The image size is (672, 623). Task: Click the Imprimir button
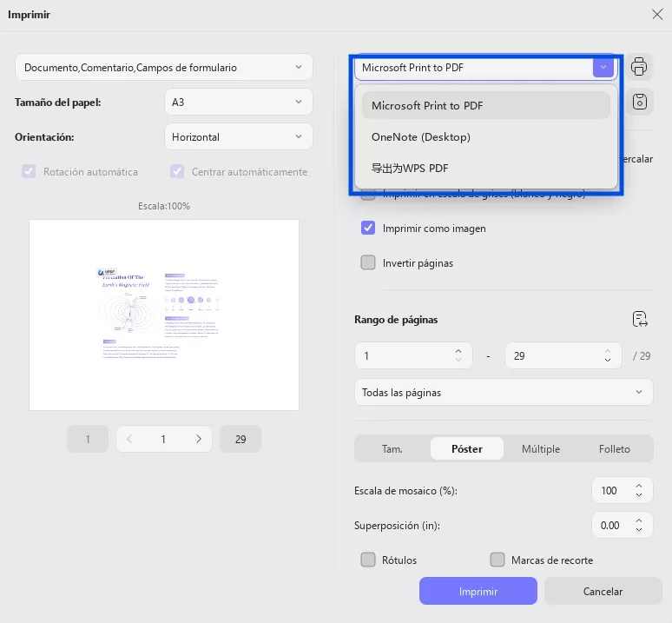click(x=478, y=591)
